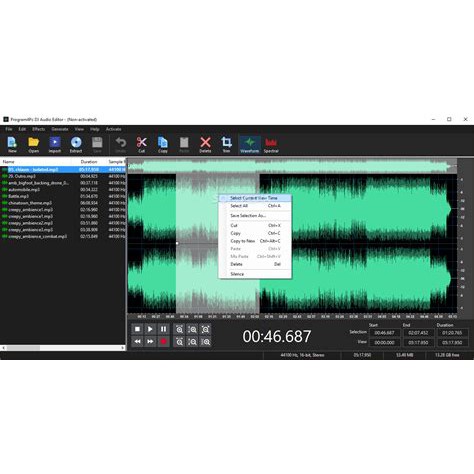Click the Undo arrow icon
Viewport: 474px width, 474px height.
pos(121,144)
